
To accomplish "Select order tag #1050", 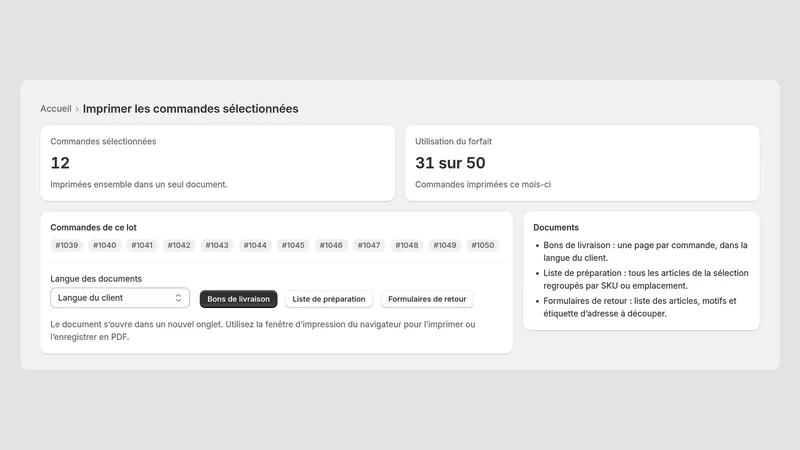I will coord(483,245).
